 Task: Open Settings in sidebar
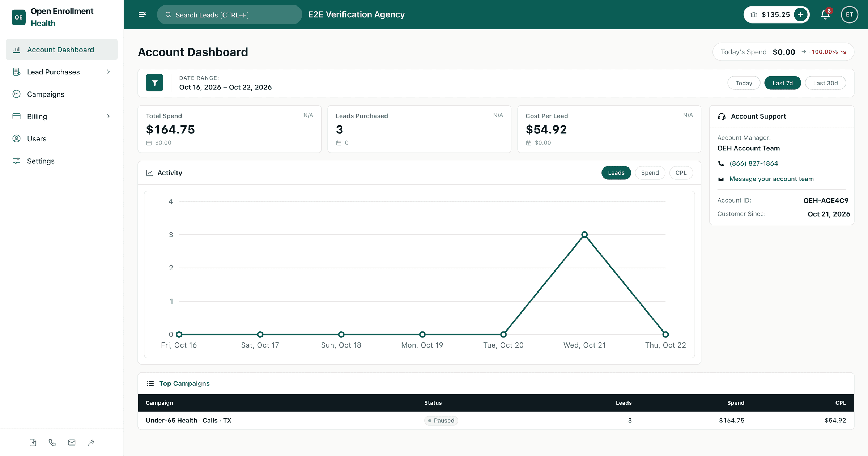pyautogui.click(x=61, y=161)
